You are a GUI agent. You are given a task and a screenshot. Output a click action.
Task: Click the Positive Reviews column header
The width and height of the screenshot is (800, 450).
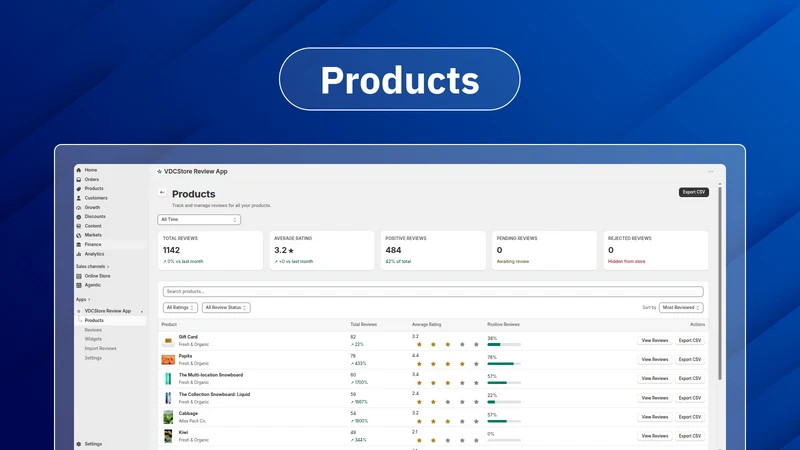click(503, 324)
